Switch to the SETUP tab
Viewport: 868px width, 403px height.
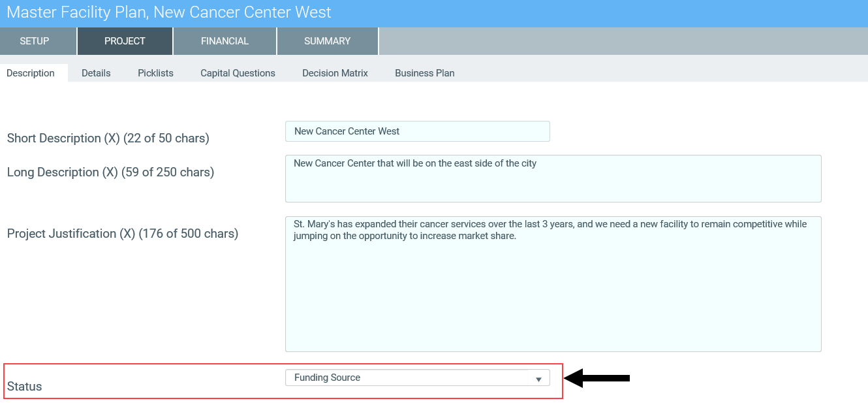click(x=35, y=41)
